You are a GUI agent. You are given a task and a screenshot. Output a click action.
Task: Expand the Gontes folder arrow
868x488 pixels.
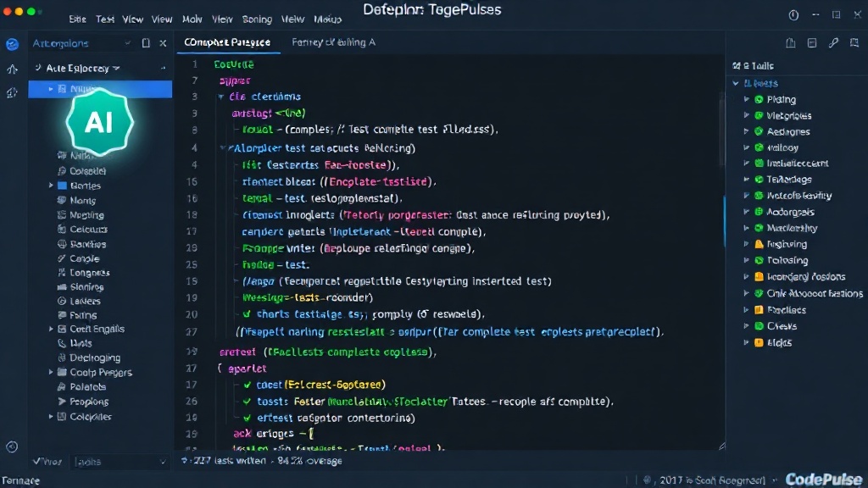tap(51, 186)
